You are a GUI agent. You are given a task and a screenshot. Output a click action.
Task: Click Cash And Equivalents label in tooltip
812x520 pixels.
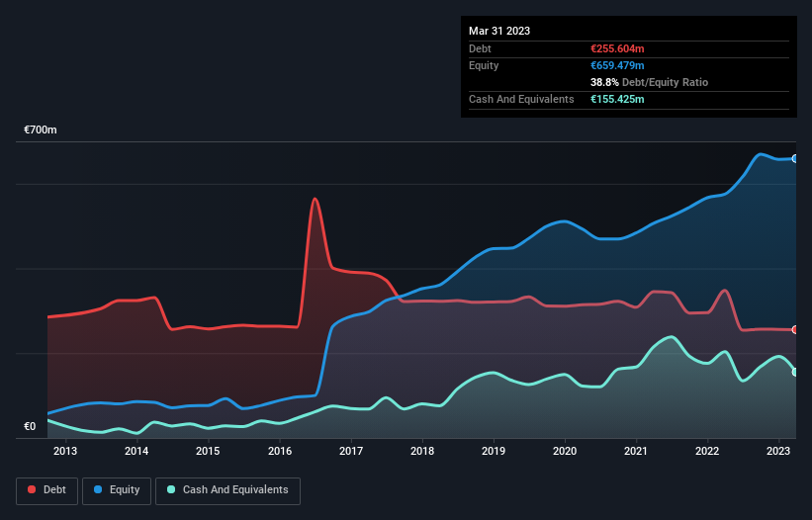521,99
